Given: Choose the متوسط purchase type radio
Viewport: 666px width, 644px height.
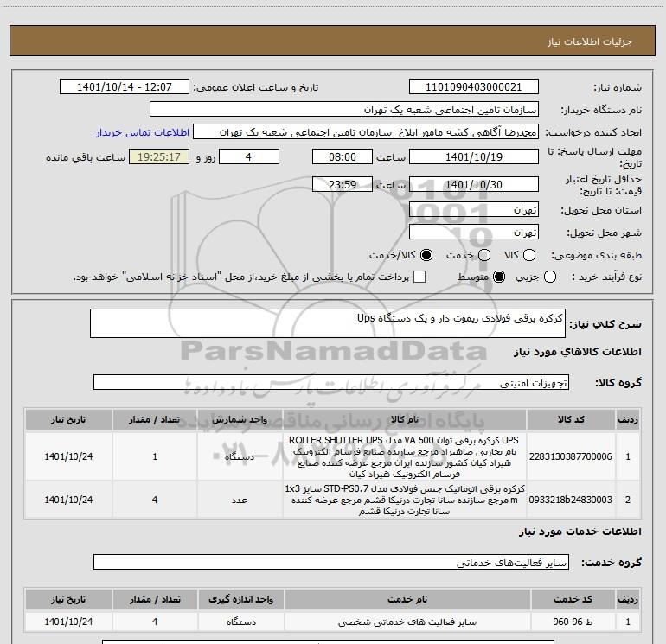Looking at the screenshot, I should [499, 277].
